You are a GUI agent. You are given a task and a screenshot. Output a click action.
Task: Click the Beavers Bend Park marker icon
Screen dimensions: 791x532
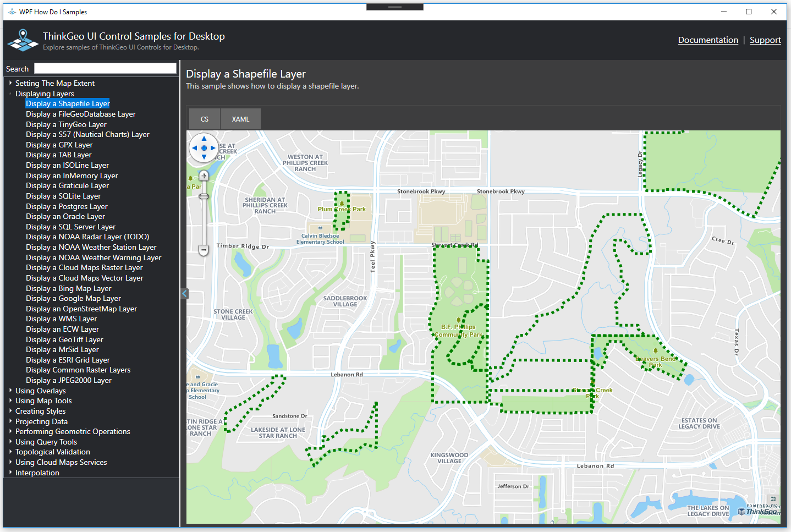click(656, 350)
